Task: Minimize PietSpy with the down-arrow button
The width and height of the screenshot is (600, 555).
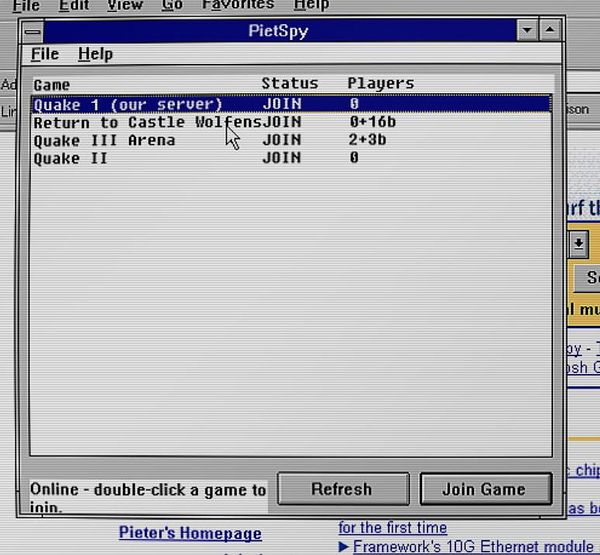Action: click(x=527, y=29)
